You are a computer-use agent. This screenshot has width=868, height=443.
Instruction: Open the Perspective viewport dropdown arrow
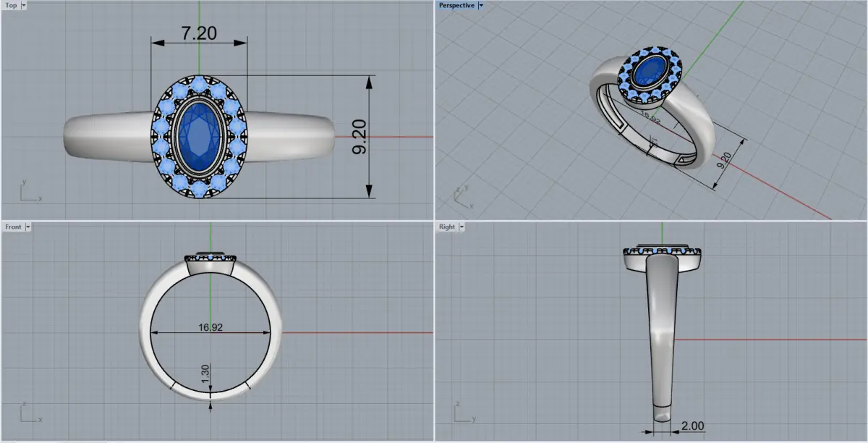tap(481, 5)
